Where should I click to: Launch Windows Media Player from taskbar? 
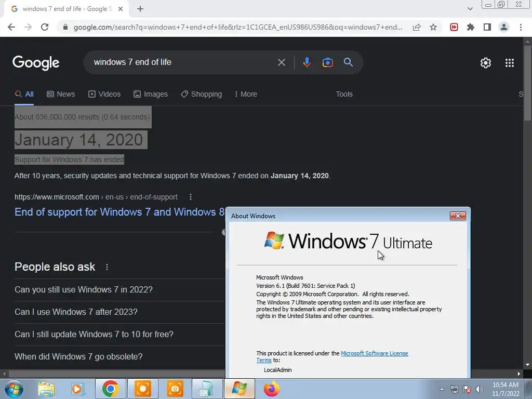point(77,389)
